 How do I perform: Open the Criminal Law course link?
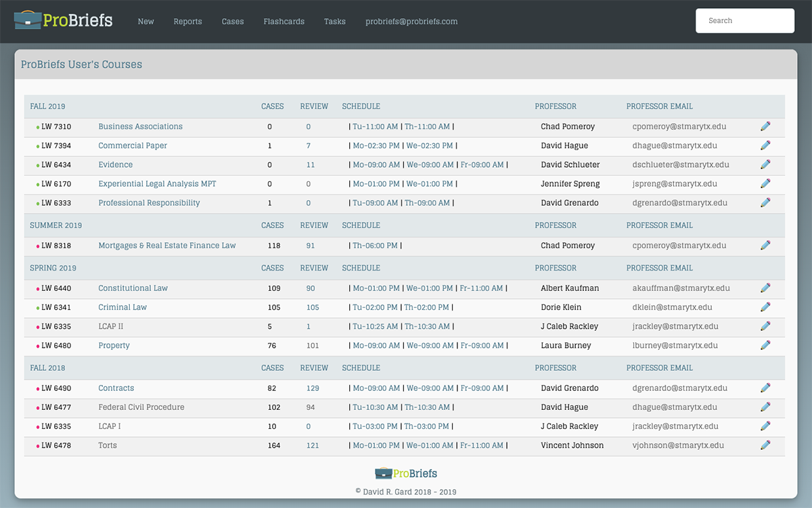tap(122, 307)
